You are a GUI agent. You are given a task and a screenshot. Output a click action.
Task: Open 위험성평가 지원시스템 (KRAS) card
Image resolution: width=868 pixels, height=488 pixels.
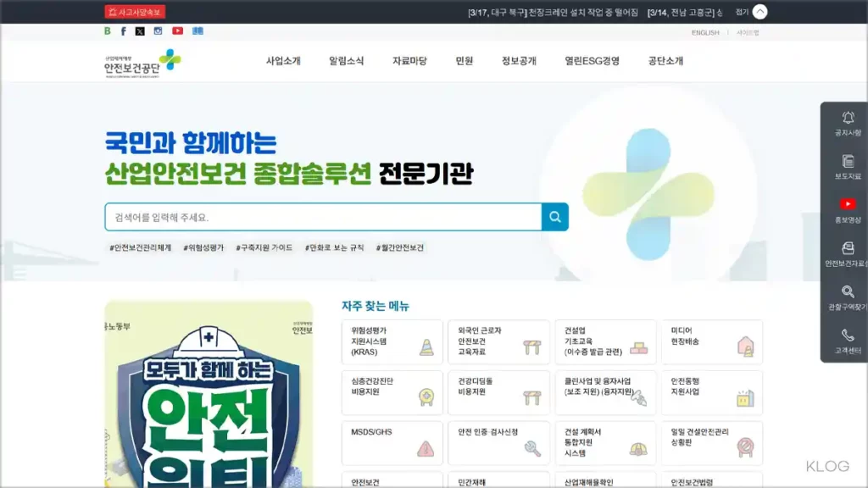(392, 342)
